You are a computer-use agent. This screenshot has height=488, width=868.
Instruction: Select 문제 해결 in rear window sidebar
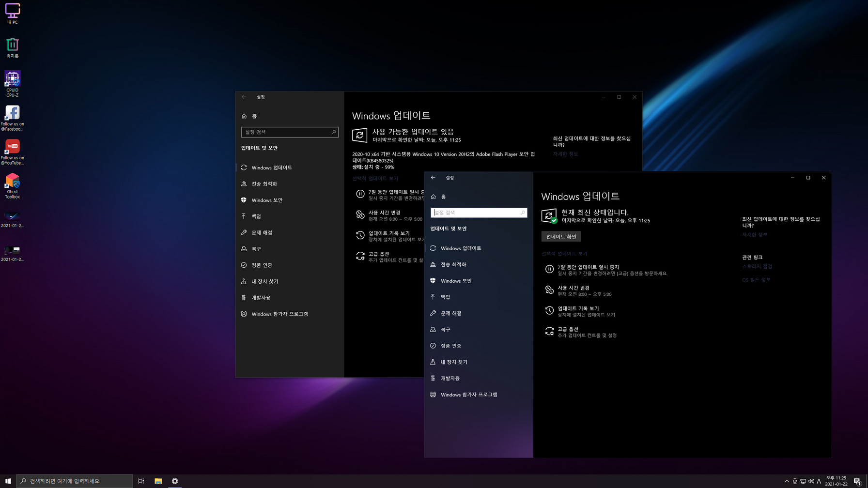290,232
